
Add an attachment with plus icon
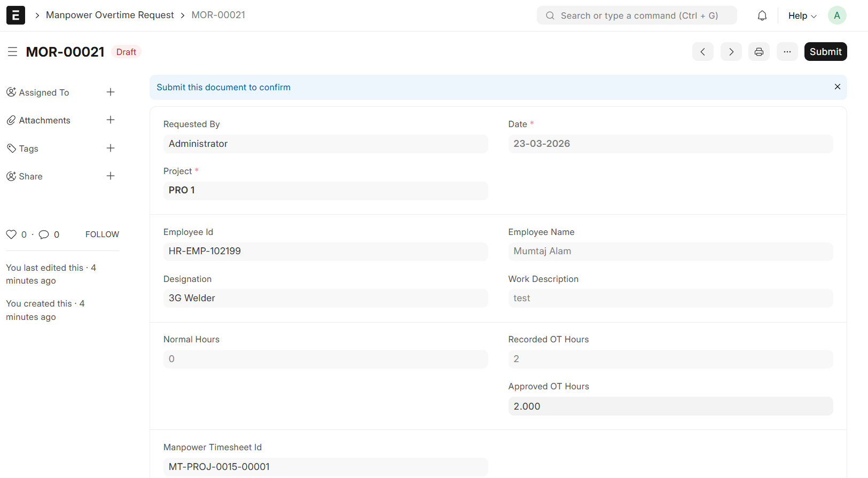111,120
